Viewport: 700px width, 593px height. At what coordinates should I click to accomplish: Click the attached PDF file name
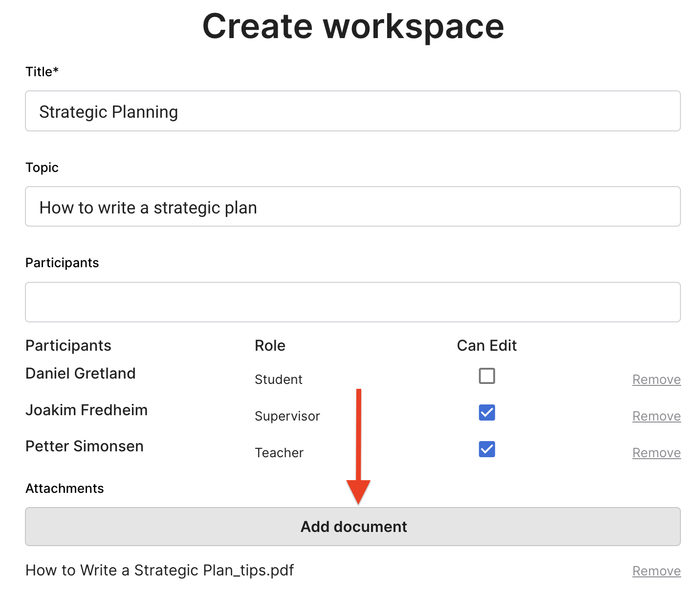[x=159, y=571]
